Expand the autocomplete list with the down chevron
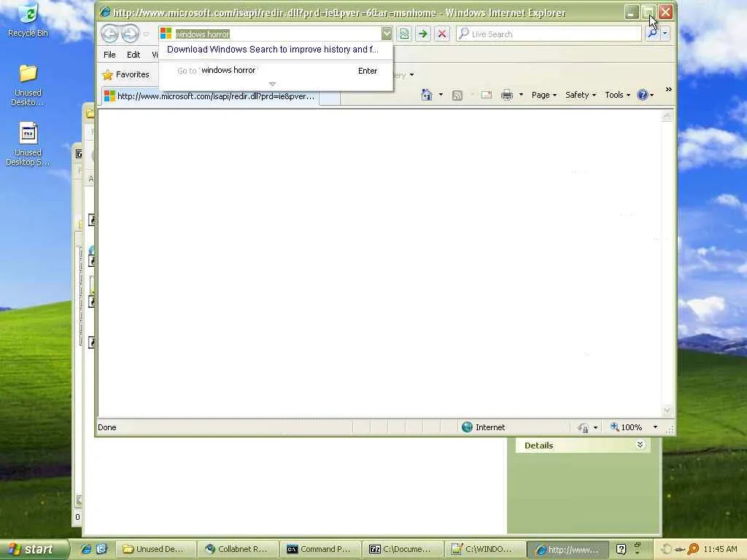747x560 pixels. point(272,85)
